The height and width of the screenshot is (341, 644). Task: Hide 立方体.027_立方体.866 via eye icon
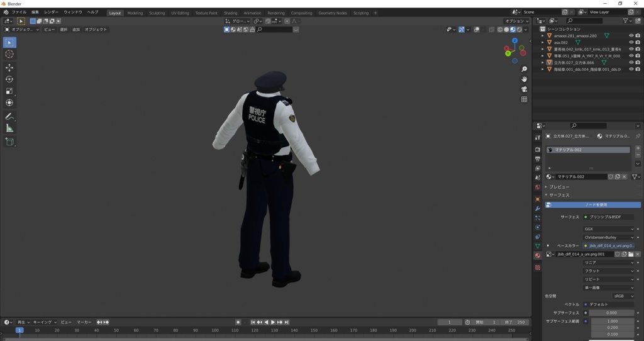point(631,62)
